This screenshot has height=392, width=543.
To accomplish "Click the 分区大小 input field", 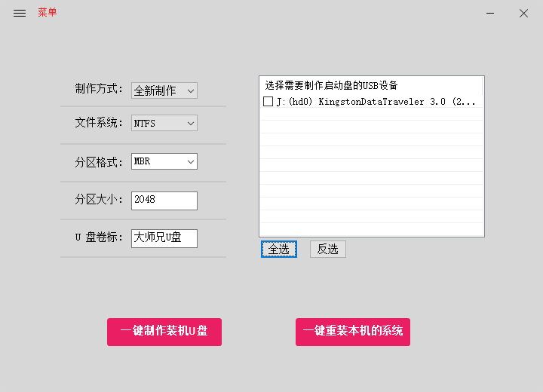I will (x=164, y=201).
